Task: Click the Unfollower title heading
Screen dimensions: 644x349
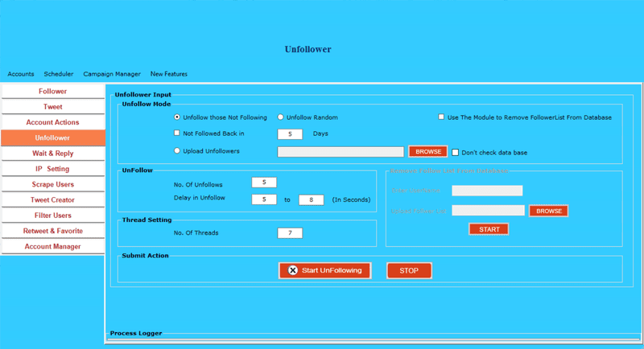Action: click(308, 49)
